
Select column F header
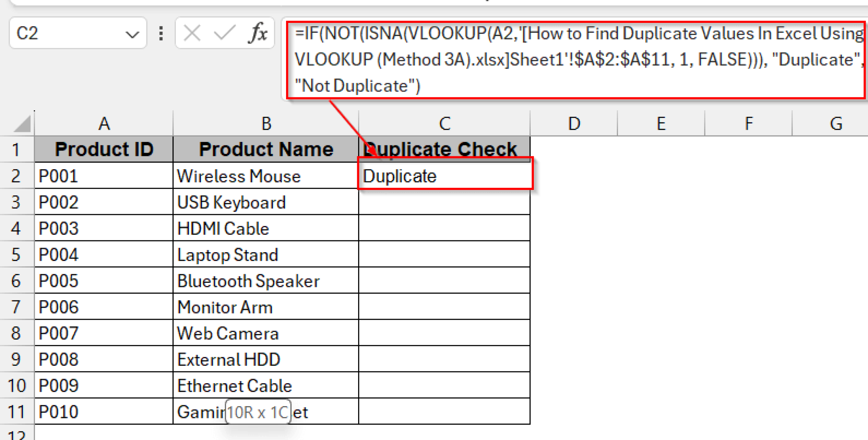pyautogui.click(x=748, y=124)
